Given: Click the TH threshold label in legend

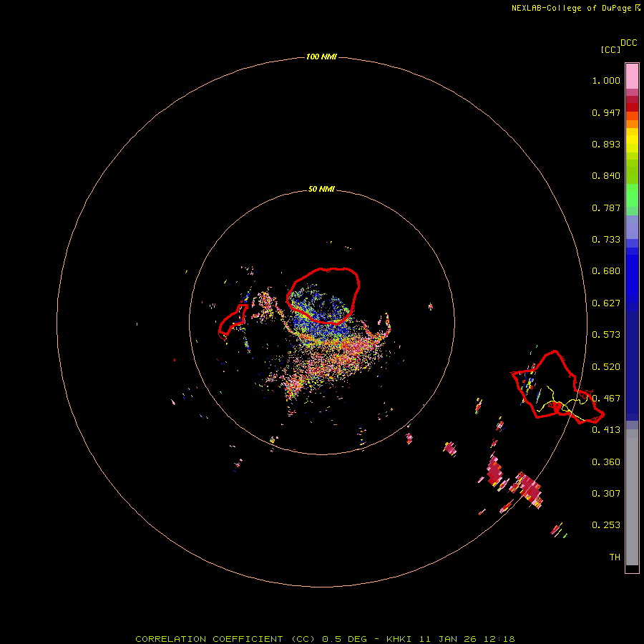Looking at the screenshot, I should point(615,557).
